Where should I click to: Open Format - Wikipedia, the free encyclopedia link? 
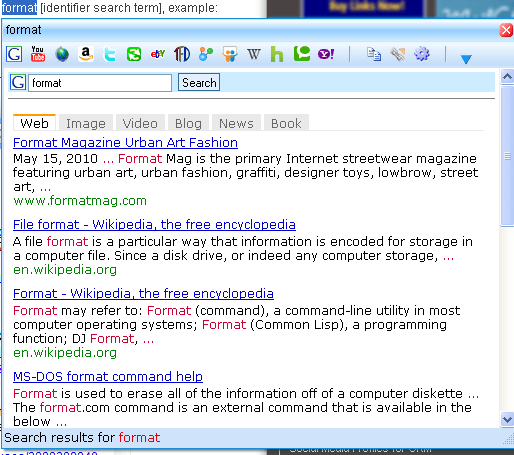[143, 294]
